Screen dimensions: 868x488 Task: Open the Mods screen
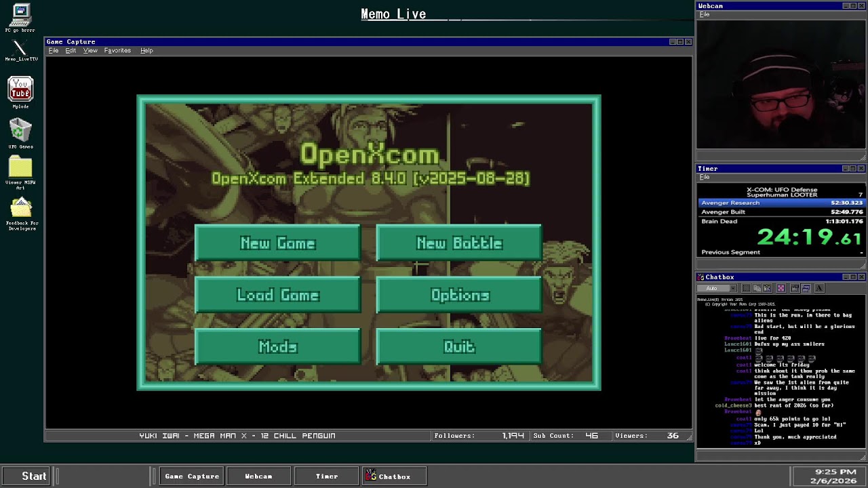click(x=277, y=346)
